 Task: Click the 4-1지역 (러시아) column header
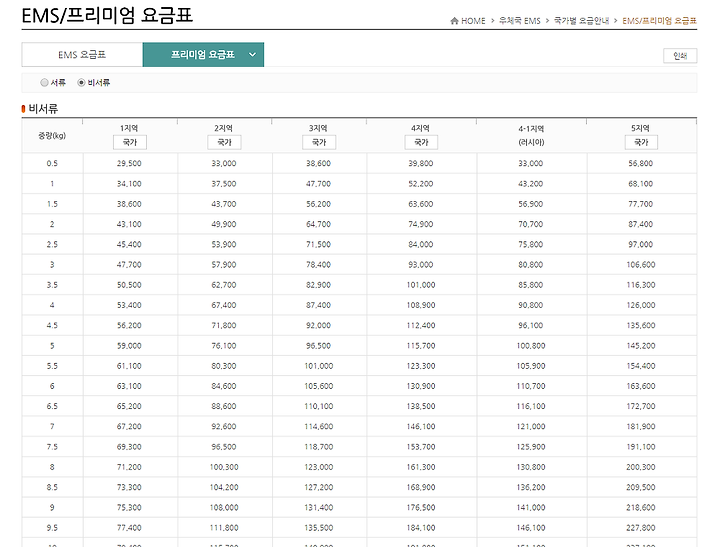click(531, 135)
